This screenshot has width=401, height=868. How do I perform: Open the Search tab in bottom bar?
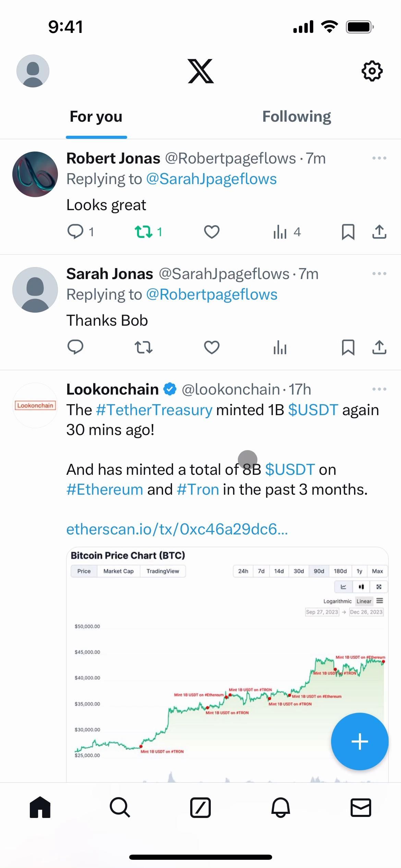(120, 807)
